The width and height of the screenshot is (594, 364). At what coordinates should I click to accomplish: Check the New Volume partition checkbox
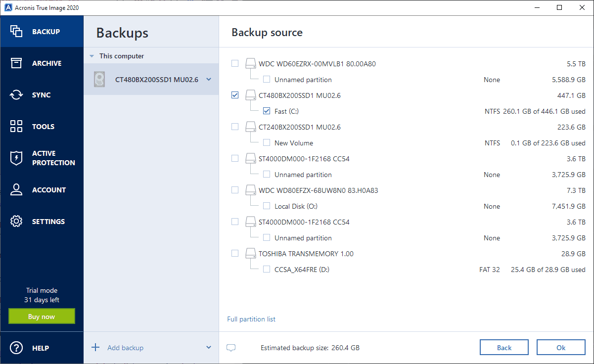coord(267,142)
